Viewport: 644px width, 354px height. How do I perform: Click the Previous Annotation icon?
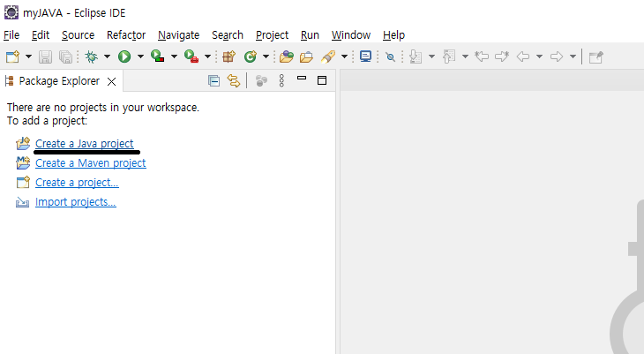(x=449, y=56)
